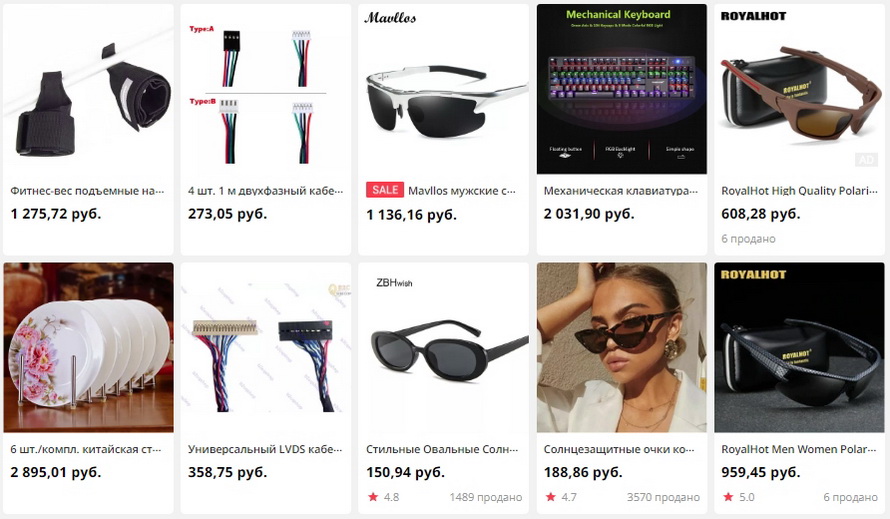
Task: Open 'Механическая клавиатура' product title link
Action: tap(621, 191)
